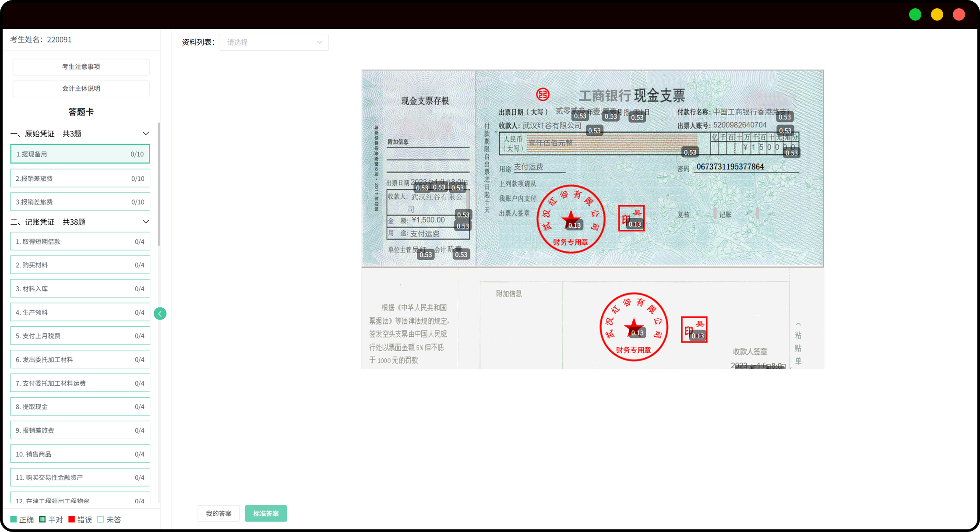Screen dimensions: 980x532
Task: Click the answer card sidebar scrollbar
Action: tap(159, 184)
